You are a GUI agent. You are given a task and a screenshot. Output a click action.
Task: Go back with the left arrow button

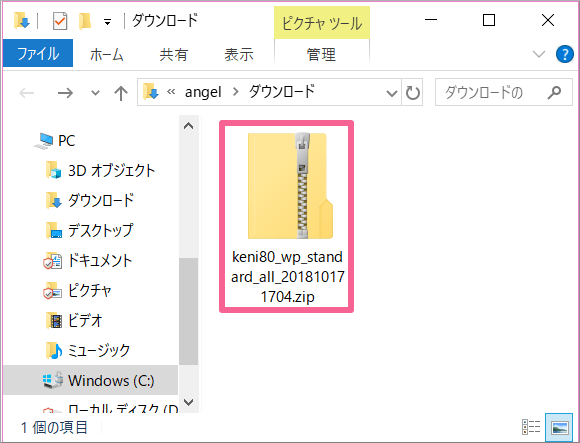tap(27, 92)
